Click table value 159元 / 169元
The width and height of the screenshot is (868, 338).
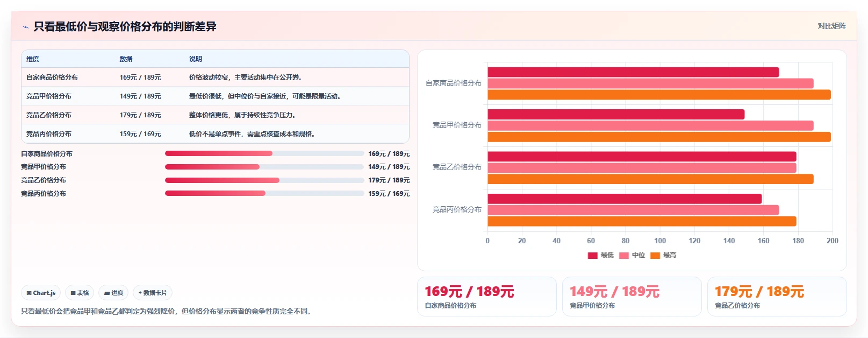point(140,134)
